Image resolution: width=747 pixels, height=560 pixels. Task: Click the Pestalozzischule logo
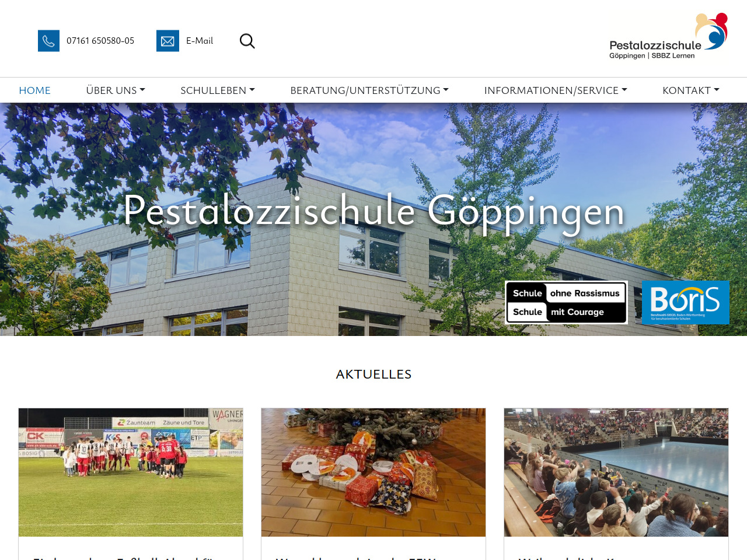pos(668,36)
